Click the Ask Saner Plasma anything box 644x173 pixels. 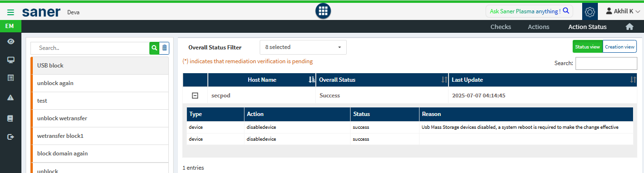[x=529, y=10]
